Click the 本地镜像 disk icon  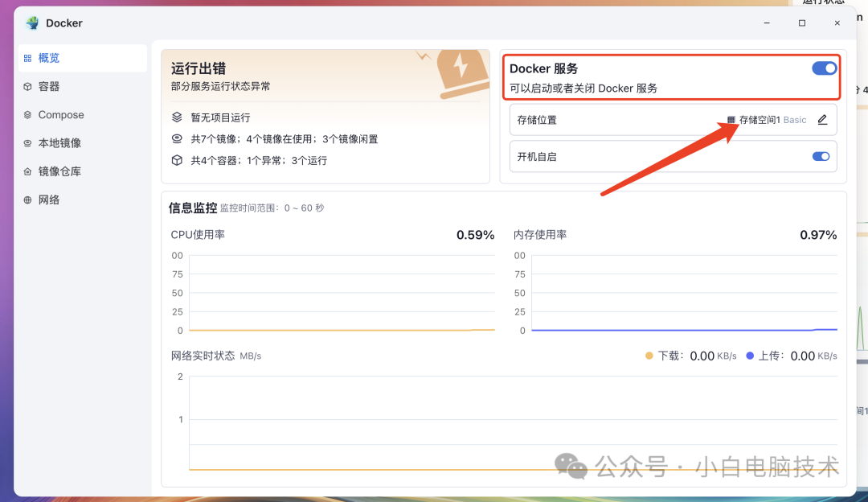tap(27, 143)
